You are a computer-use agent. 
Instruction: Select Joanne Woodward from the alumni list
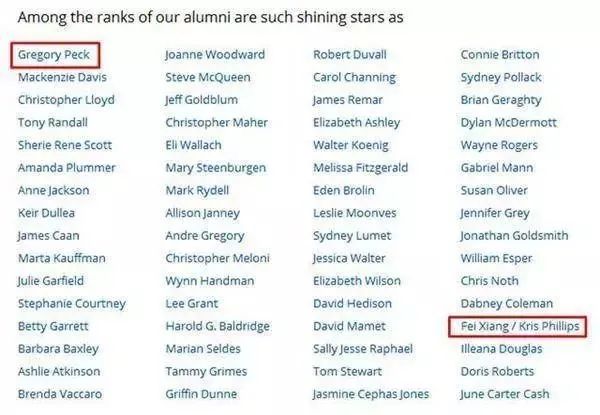tap(214, 55)
